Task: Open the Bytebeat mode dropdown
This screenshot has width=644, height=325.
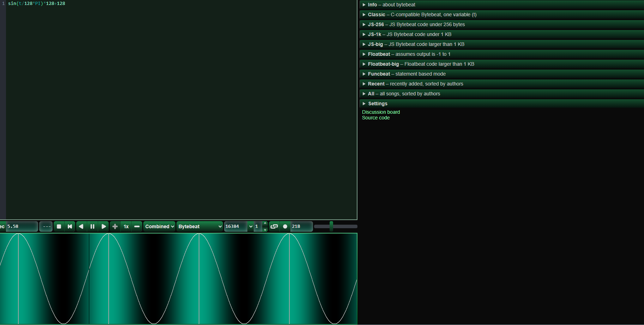Action: (x=200, y=226)
